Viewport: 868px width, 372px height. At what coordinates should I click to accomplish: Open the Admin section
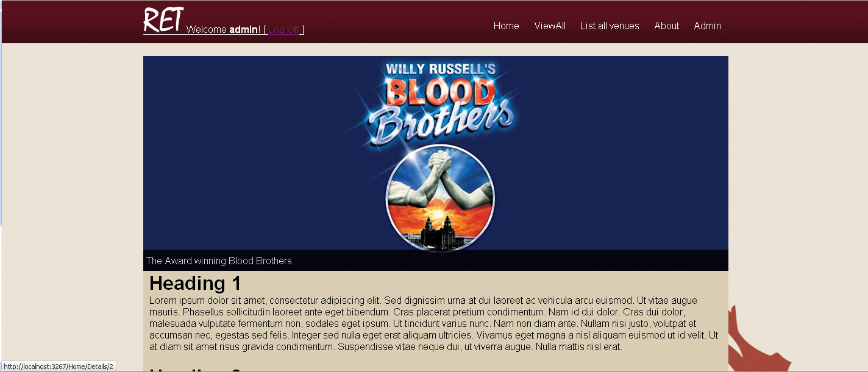(707, 26)
